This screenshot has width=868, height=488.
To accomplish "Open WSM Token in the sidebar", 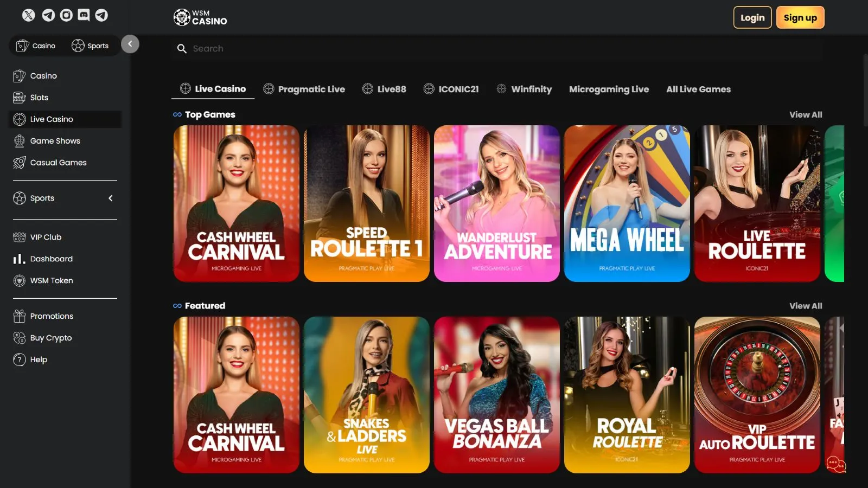I will coord(51,280).
